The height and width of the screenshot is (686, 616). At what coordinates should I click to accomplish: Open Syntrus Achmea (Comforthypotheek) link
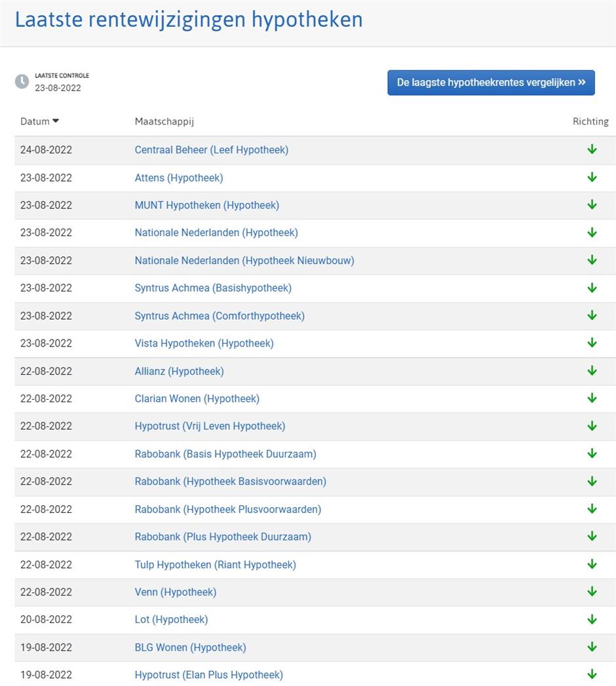point(220,316)
